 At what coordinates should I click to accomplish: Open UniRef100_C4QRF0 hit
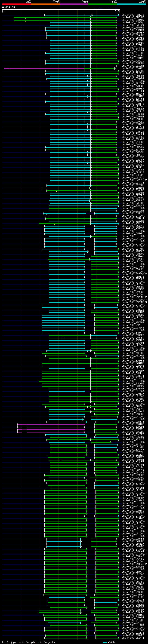(133, 338)
